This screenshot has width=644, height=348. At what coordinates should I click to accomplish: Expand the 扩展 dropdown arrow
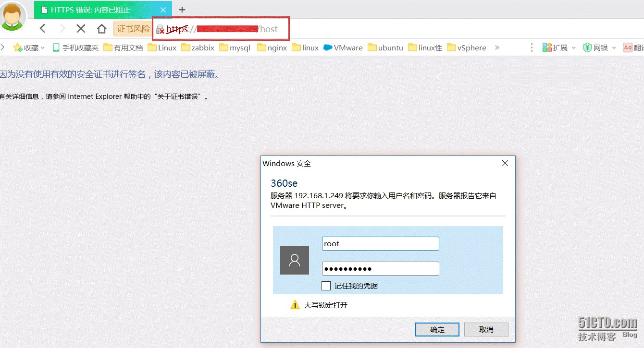click(x=573, y=48)
